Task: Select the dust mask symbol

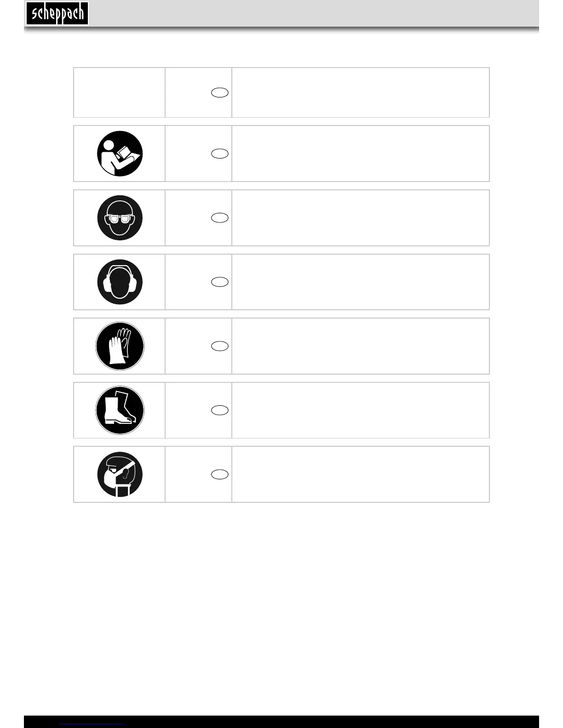Action: [120, 474]
